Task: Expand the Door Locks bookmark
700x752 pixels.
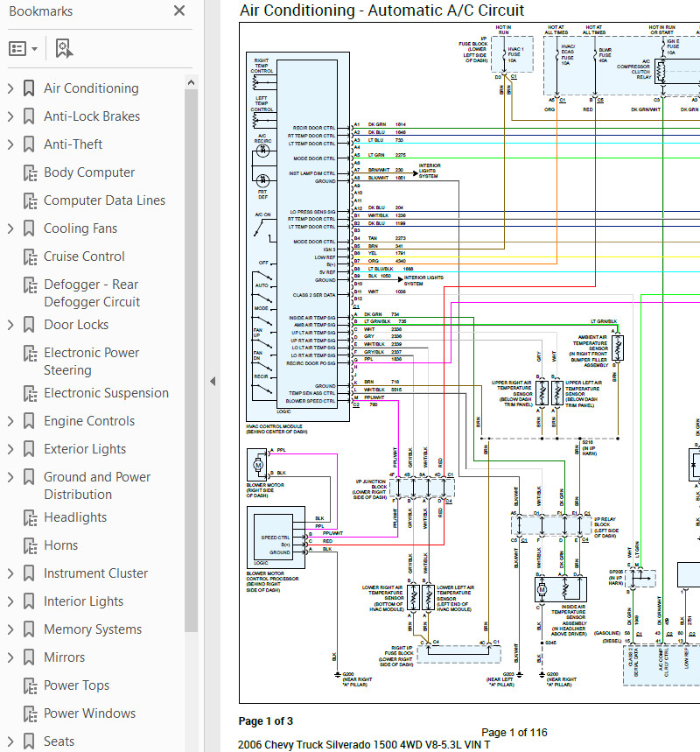Action: 10,325
